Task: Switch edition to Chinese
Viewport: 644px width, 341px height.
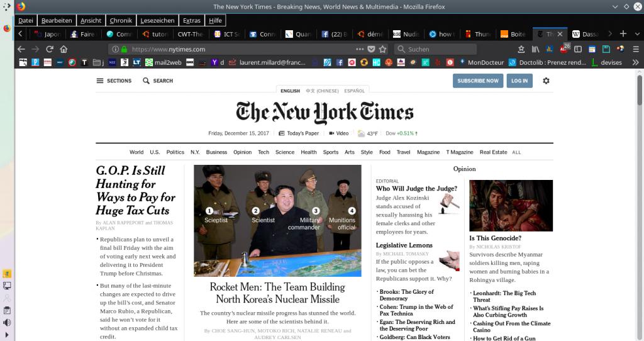Action: [322, 91]
